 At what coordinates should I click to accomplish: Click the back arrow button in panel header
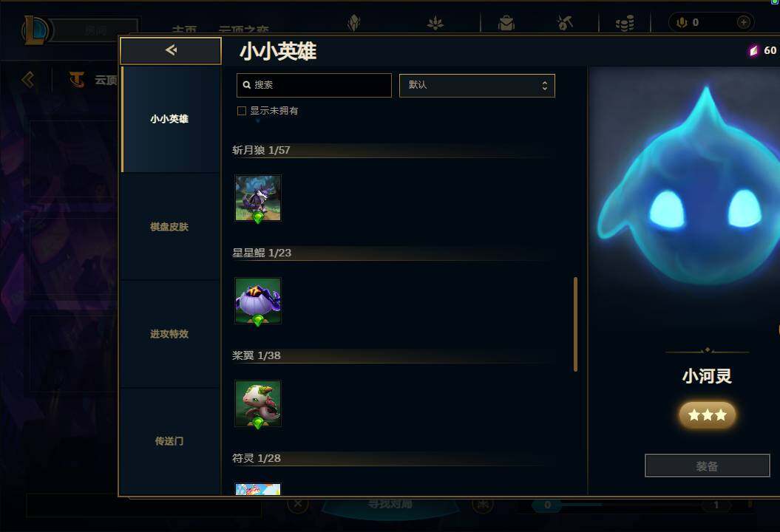click(x=171, y=50)
